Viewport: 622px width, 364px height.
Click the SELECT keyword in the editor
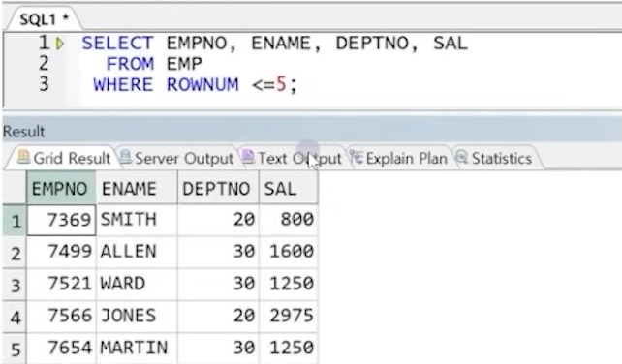117,44
